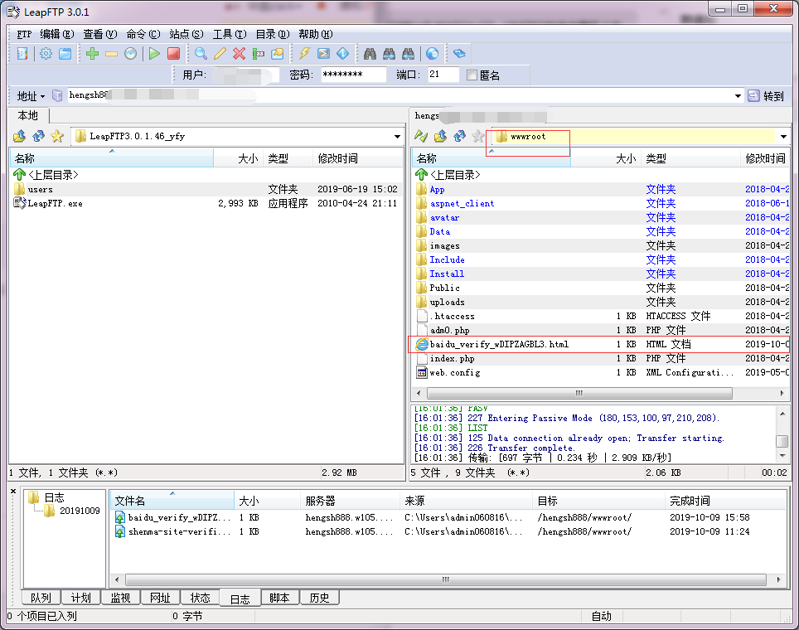Viewport: 799px width, 630px height.
Task: Switch to the 队列 tab
Action: 41,597
